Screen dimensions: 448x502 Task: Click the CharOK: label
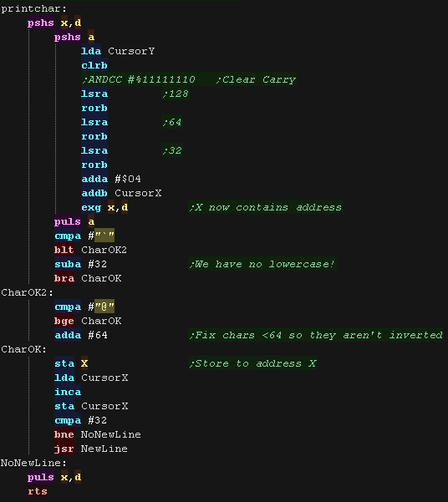point(23,349)
